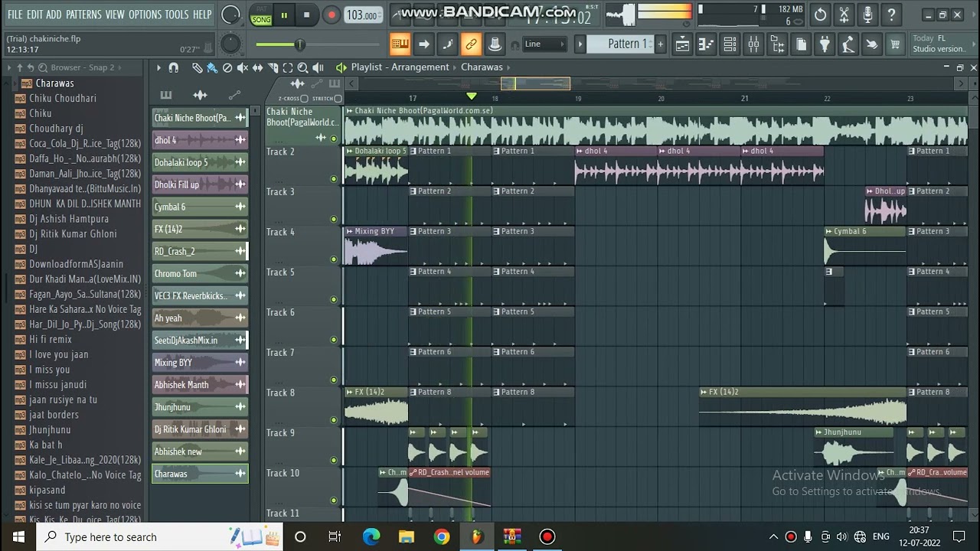The height and width of the screenshot is (551, 980).
Task: Activate the Select tool in playlist toolbar
Action: click(x=288, y=68)
